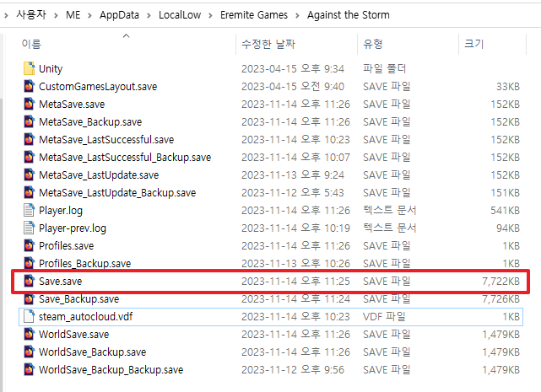Click the Against the Storm breadcrumb

(349, 15)
